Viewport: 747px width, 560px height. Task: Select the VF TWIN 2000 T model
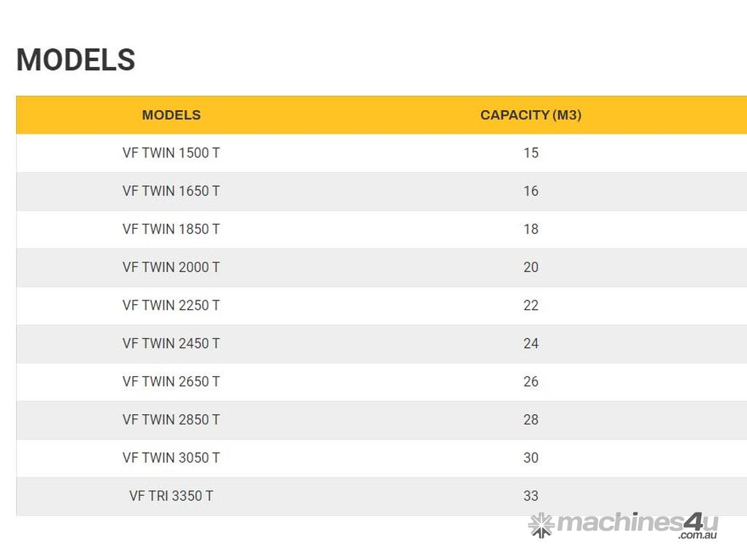point(171,267)
